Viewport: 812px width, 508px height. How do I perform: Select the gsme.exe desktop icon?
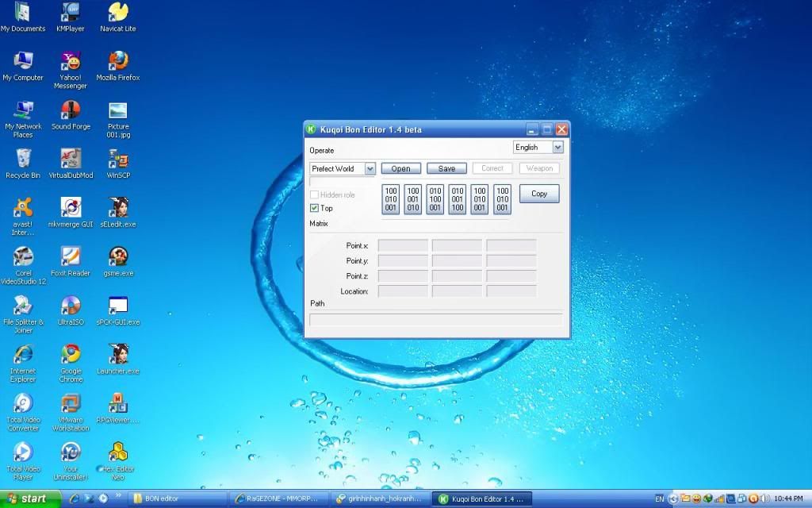coord(118,258)
